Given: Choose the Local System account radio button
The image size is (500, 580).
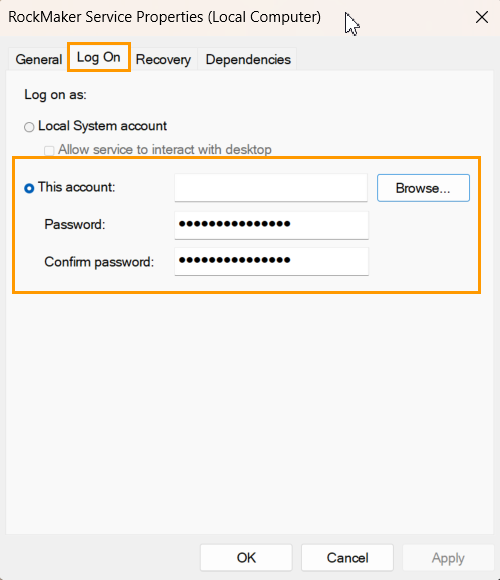Looking at the screenshot, I should (29, 127).
